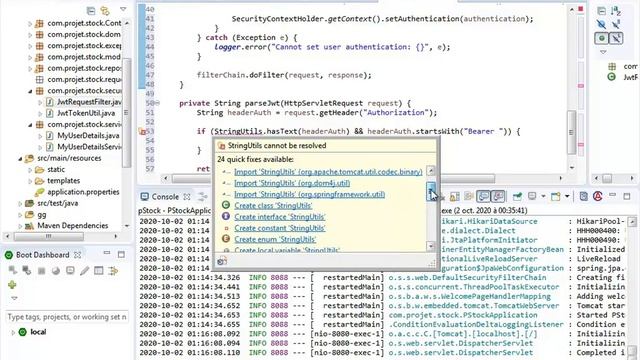Image resolution: width=640 pixels, height=360 pixels.
Task: Expand the Maven Dependencies node
Action: 20,226
